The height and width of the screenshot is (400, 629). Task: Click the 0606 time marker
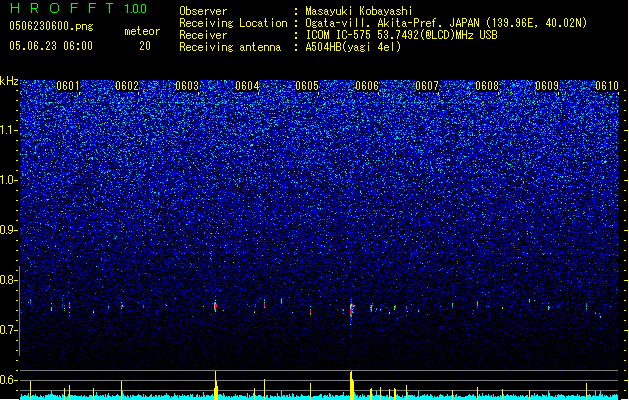(x=367, y=86)
